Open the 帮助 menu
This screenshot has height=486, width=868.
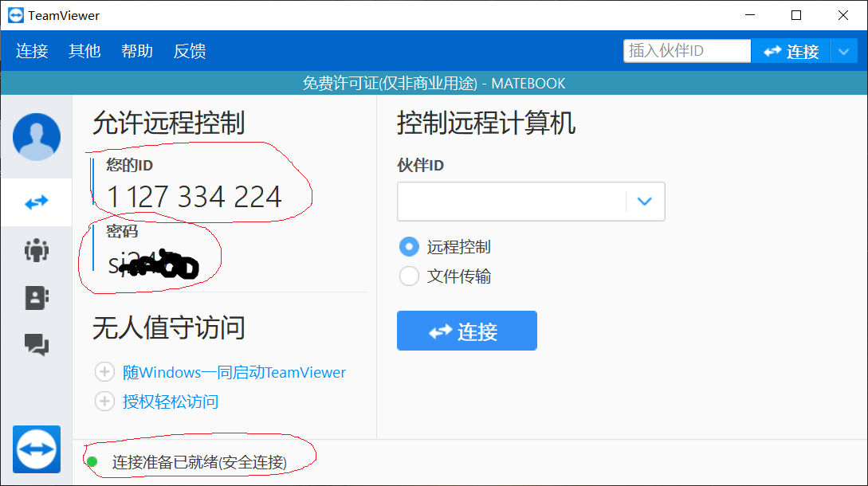[x=137, y=51]
